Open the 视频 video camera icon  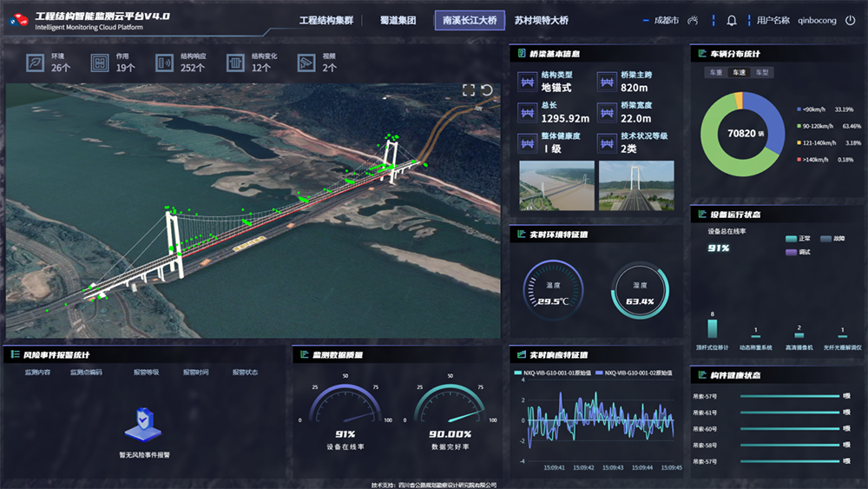[x=306, y=63]
